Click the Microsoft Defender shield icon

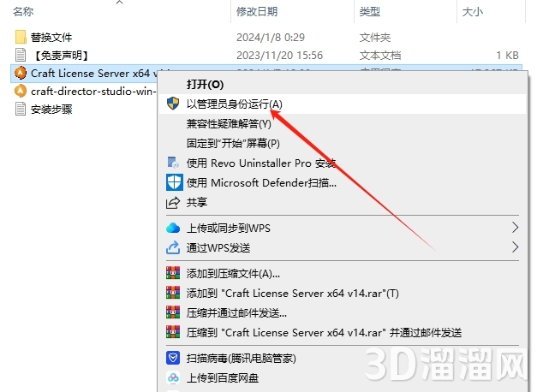174,182
